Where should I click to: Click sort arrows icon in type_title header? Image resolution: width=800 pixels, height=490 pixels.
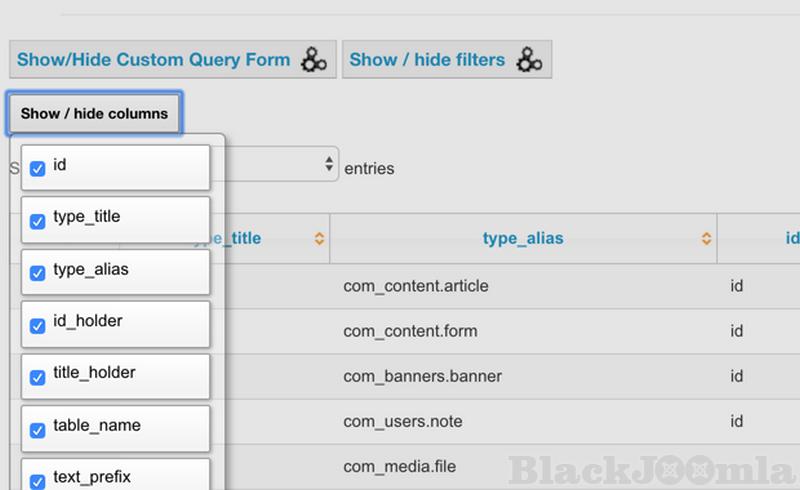tap(319, 239)
